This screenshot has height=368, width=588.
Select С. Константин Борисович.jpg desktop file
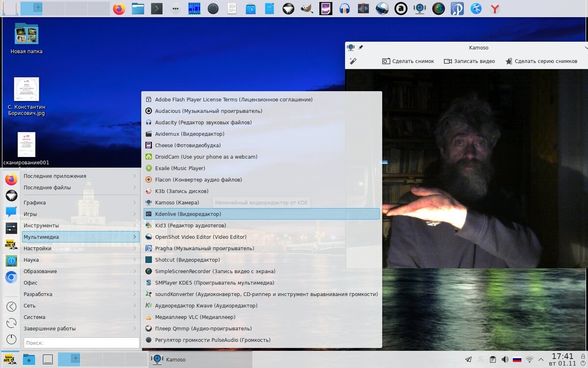click(26, 97)
